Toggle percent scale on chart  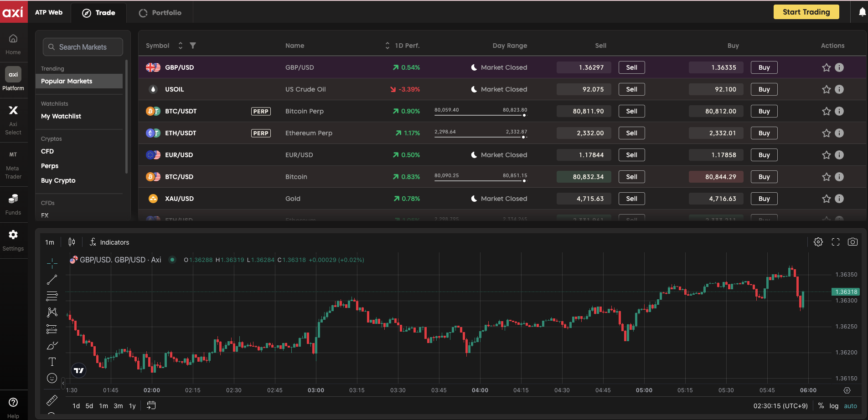click(x=821, y=406)
